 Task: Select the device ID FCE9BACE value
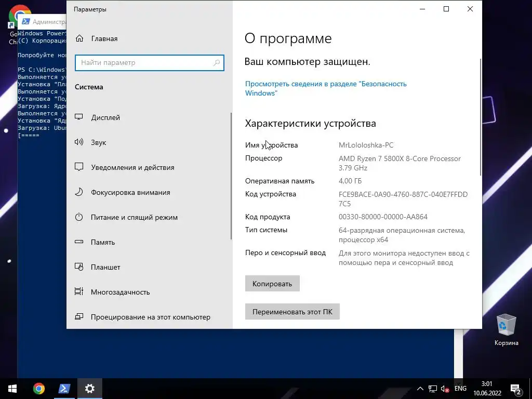(403, 199)
